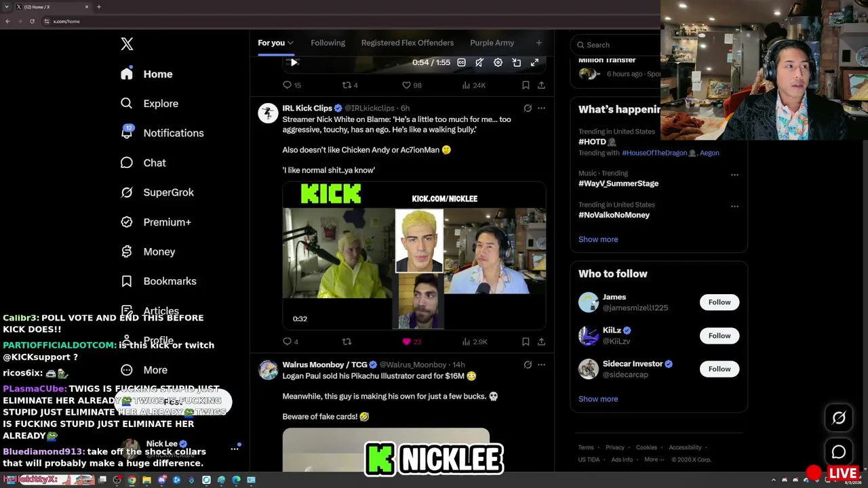The width and height of the screenshot is (868, 488).
Task: Follow James @jamesmizell1225
Action: pyautogui.click(x=719, y=302)
